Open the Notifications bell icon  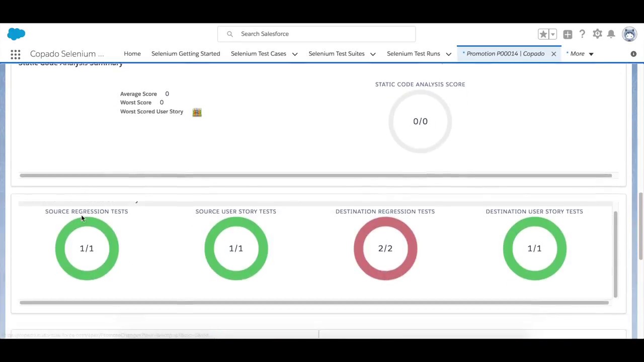(x=611, y=34)
